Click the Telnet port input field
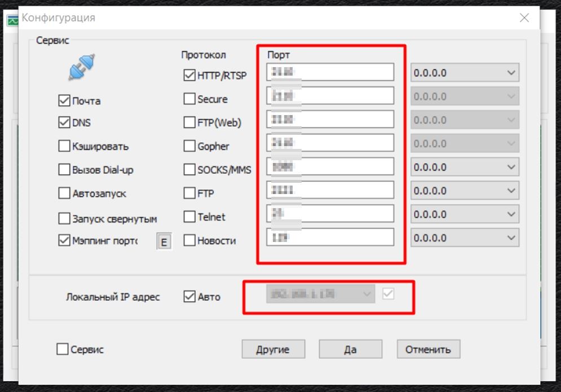Image resolution: width=561 pixels, height=392 pixels. tap(330, 214)
